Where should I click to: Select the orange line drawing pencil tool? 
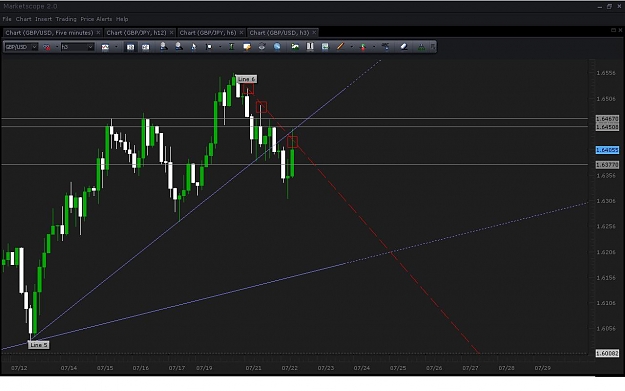coord(340,47)
